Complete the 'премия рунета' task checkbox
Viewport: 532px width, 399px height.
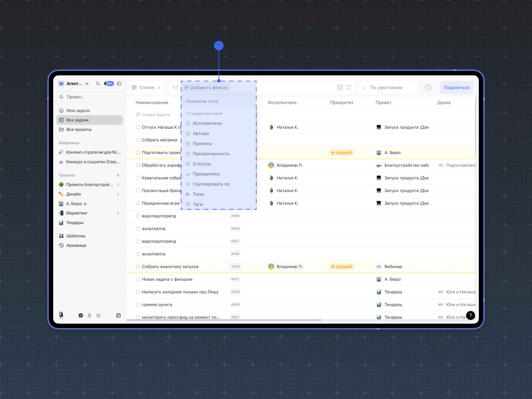point(138,305)
